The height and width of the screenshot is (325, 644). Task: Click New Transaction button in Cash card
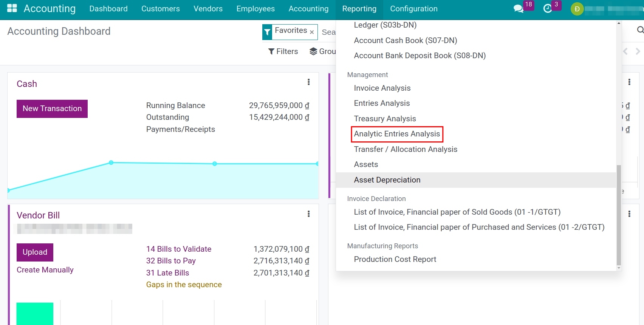(x=52, y=109)
